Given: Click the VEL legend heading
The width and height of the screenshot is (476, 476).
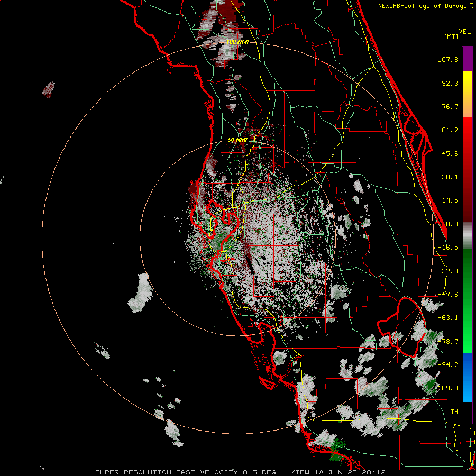Looking at the screenshot, I should 465,32.
